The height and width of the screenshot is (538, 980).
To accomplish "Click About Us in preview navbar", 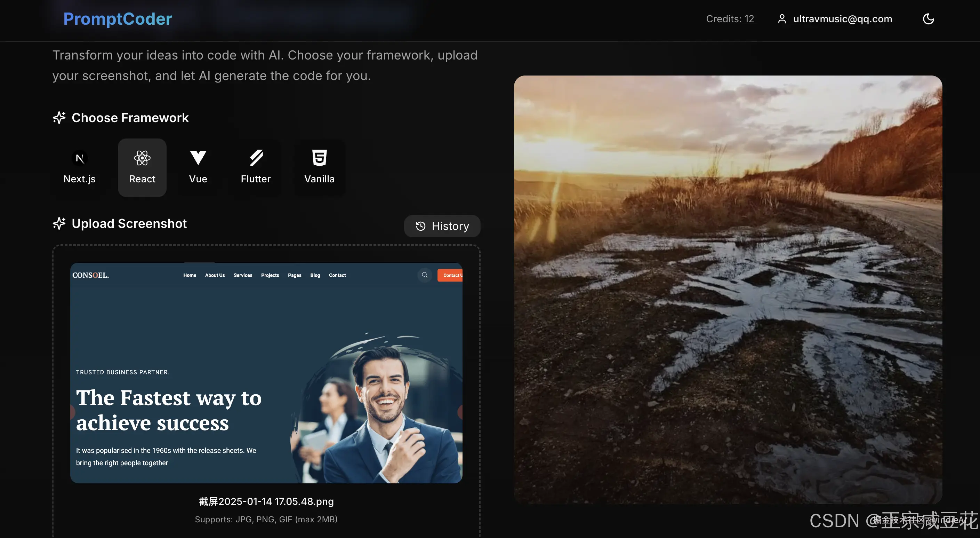I will pos(215,275).
